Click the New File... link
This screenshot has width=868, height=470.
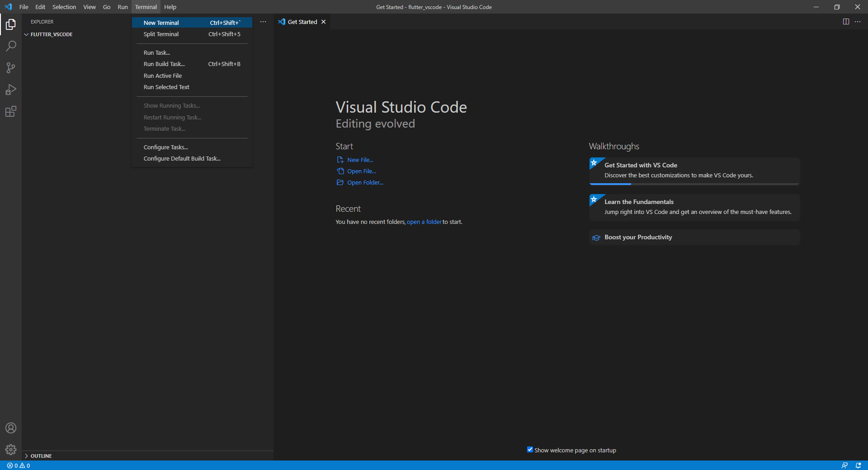(x=360, y=160)
